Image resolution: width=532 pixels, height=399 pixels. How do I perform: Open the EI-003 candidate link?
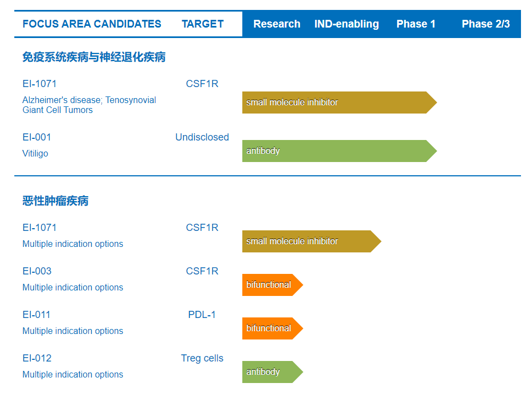tap(37, 271)
